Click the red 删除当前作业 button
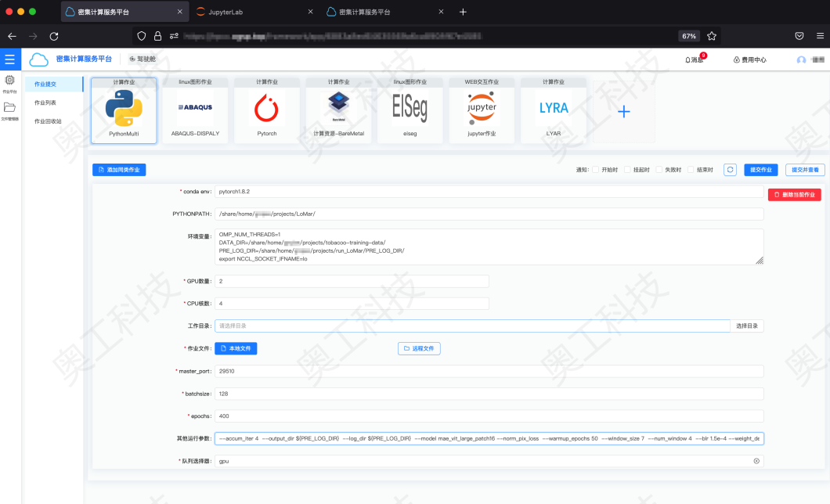Image resolution: width=830 pixels, height=504 pixels. point(795,195)
